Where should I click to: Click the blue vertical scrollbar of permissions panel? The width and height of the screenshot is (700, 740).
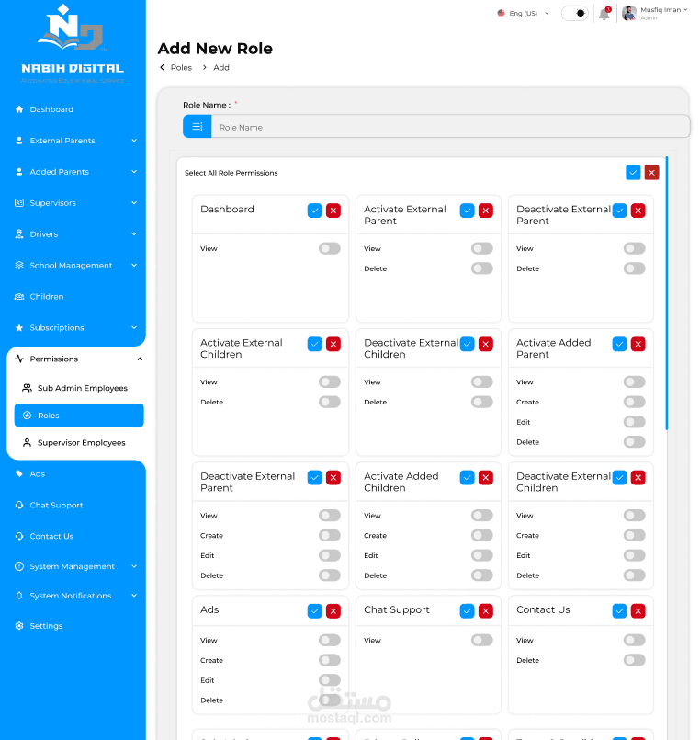pyautogui.click(x=667, y=293)
